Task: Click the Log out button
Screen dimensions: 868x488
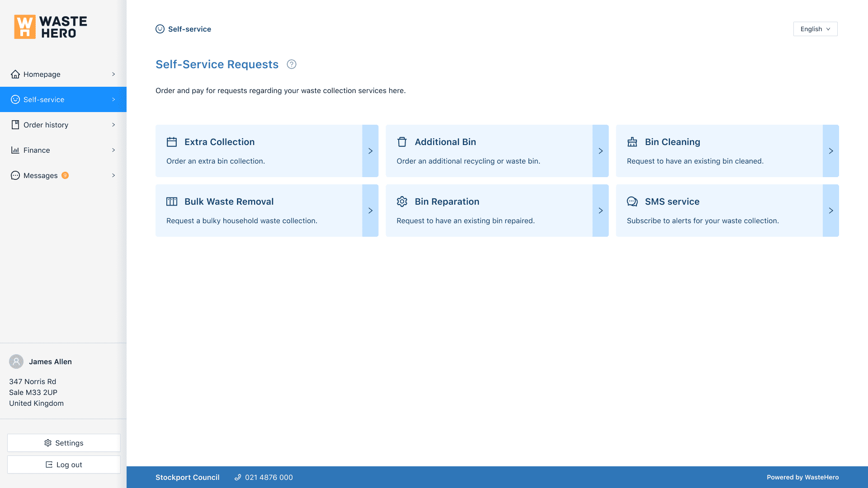Action: [64, 465]
